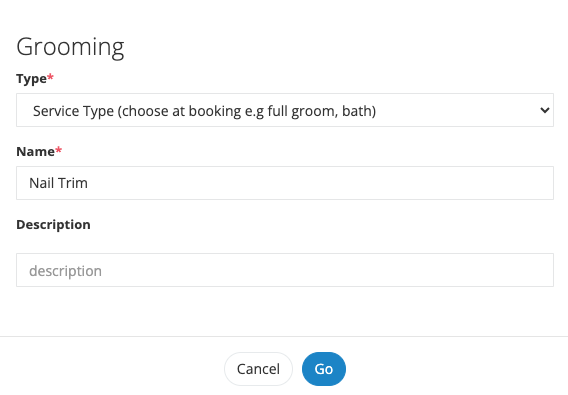Click the divider line above Cancel and Go
Screen dimensions: 568x395
click(x=284, y=336)
